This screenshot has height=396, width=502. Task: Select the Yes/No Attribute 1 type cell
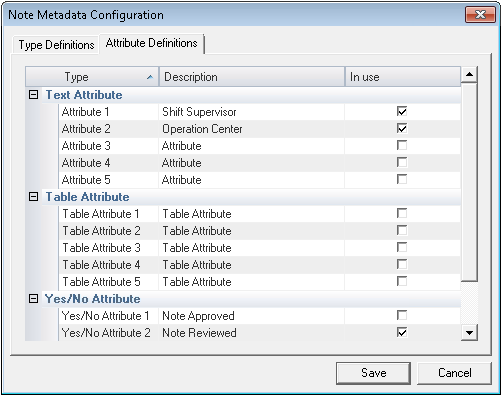point(108,316)
